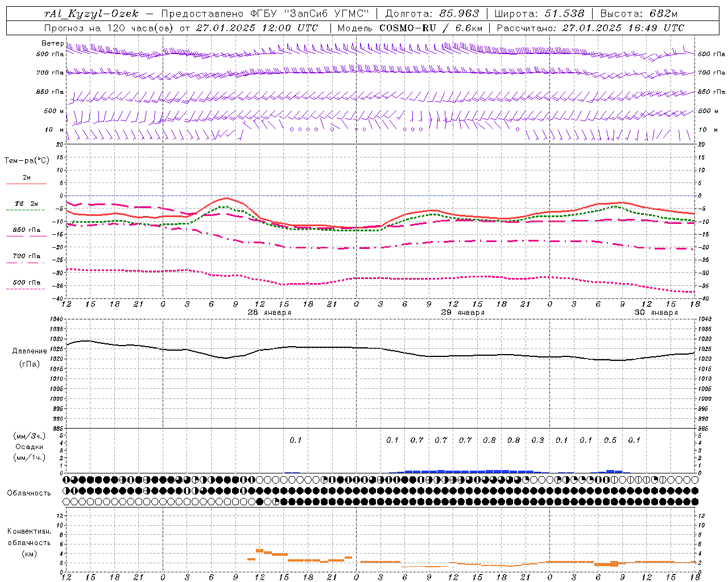Click the 29 января date label
The image size is (728, 582).
462,313
